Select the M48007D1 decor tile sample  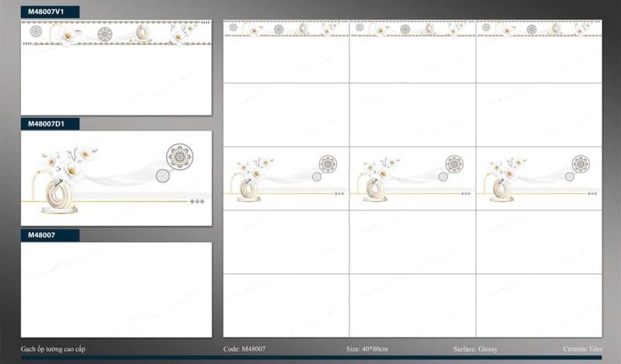tap(116, 179)
